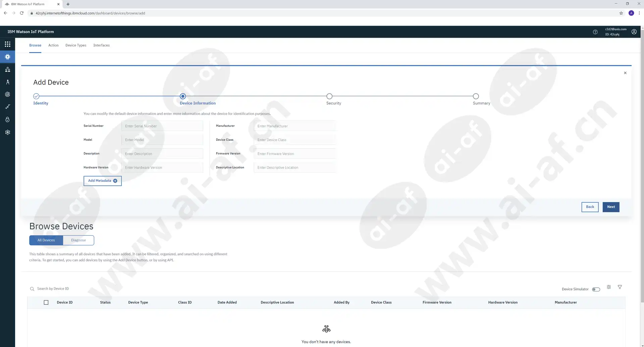
Task: Open the table filter funnel icon
Action: [x=620, y=287]
